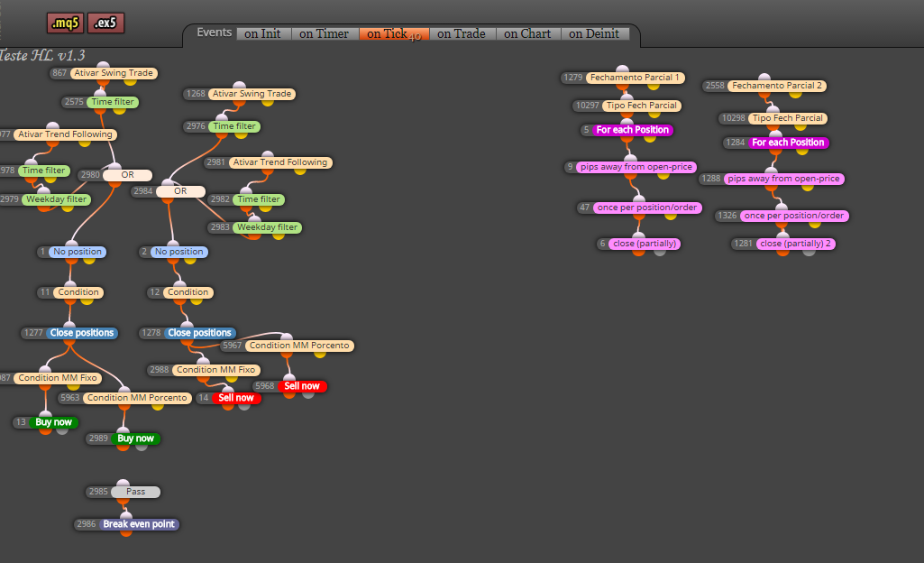Select the No position block 2
The width and height of the screenshot is (924, 563).
tap(178, 252)
